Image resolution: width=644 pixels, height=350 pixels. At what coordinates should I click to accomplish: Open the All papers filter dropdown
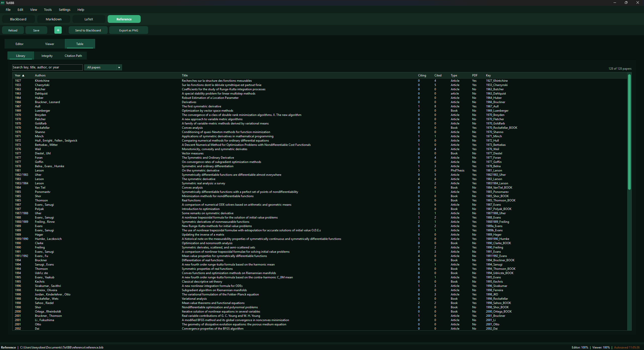(103, 67)
